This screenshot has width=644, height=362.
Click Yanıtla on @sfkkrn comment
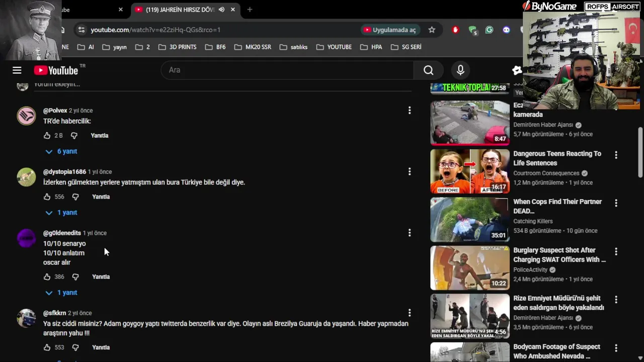click(101, 347)
